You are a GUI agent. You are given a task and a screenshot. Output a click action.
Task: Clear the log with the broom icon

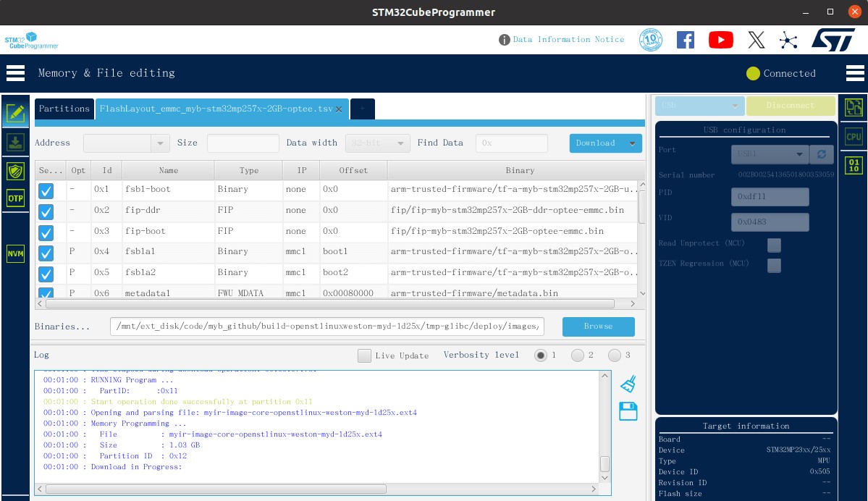628,384
